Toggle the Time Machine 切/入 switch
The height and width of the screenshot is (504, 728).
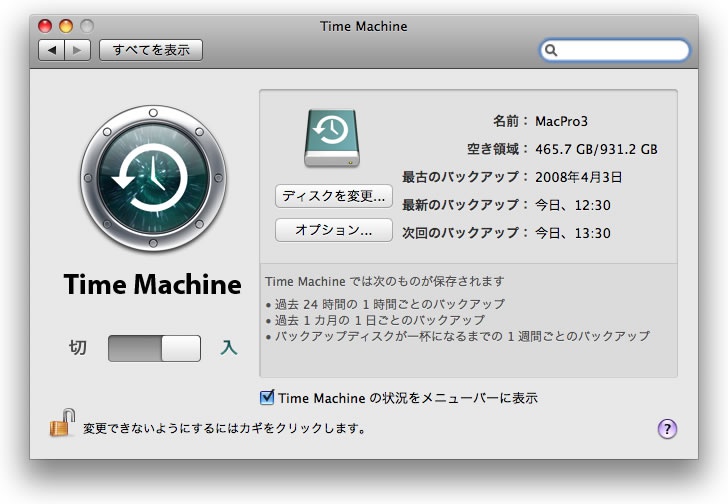click(x=155, y=349)
